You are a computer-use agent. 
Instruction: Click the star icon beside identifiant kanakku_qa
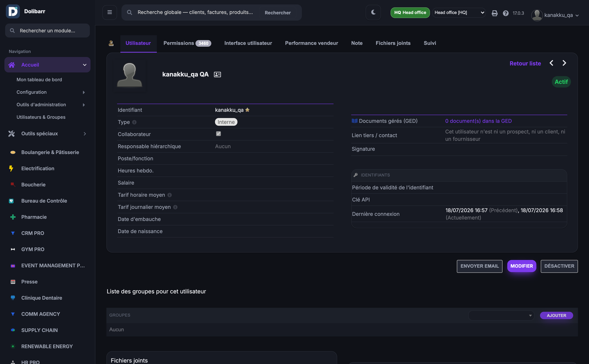pyautogui.click(x=247, y=110)
